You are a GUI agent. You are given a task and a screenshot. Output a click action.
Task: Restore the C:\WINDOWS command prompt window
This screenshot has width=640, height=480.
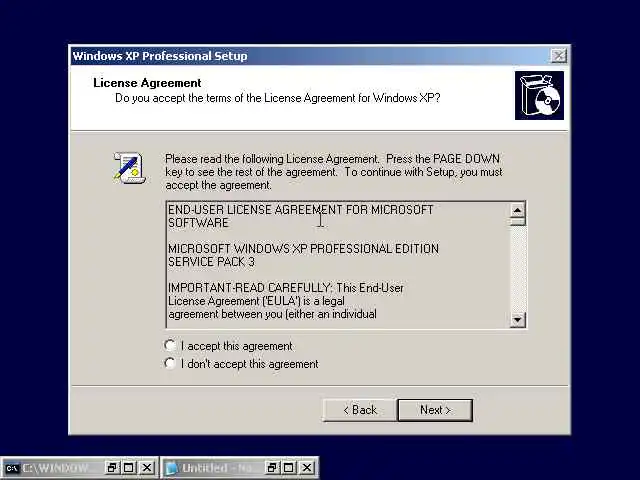(111, 468)
